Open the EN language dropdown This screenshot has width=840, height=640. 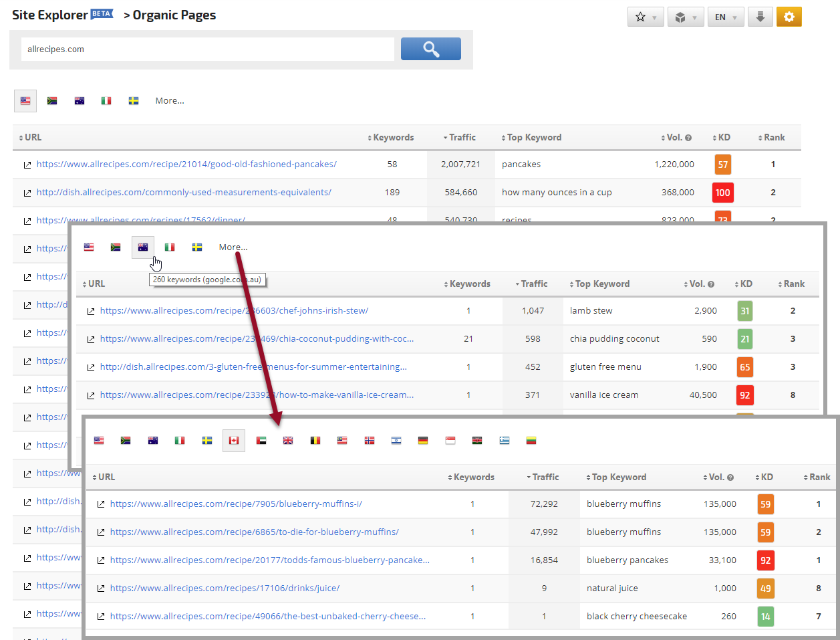725,17
